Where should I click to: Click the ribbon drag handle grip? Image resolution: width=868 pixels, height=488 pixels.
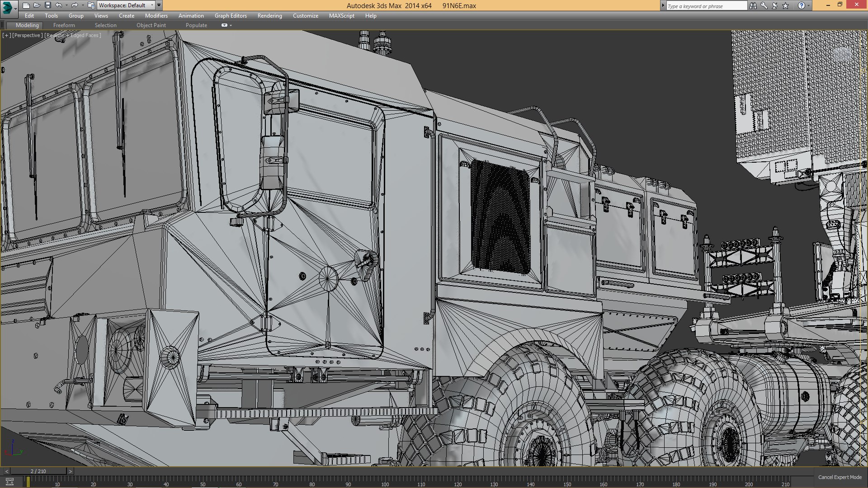(3, 25)
